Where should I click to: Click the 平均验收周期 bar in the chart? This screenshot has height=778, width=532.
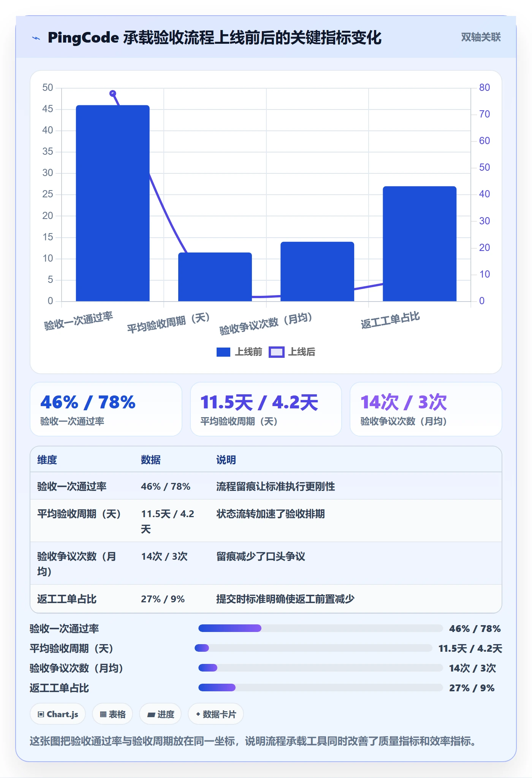point(215,277)
